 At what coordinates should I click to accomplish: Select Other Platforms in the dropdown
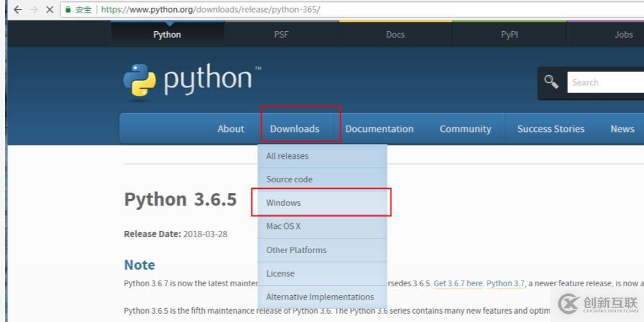point(322,250)
